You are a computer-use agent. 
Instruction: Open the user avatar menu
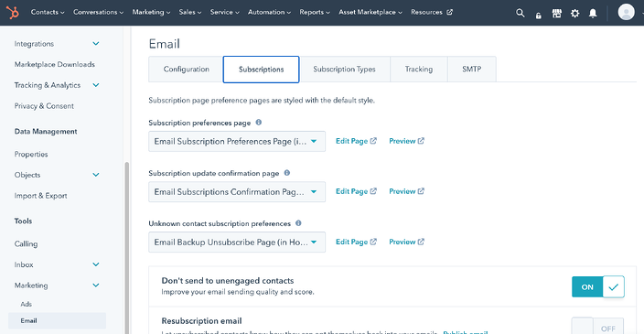point(626,12)
